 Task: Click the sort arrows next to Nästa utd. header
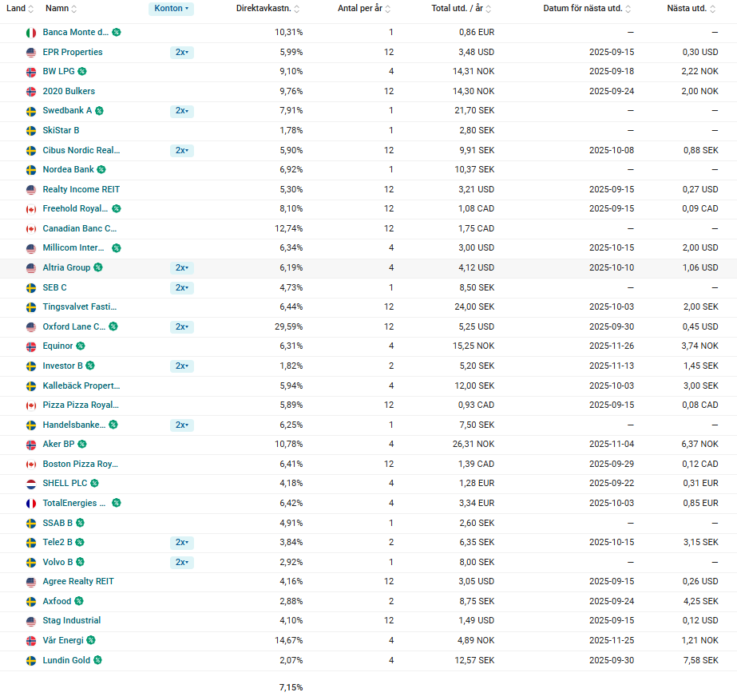click(x=712, y=9)
